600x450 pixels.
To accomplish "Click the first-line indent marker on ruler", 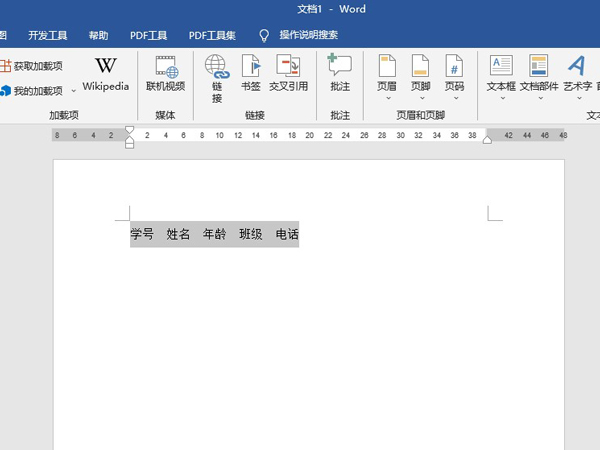I will pos(129,130).
